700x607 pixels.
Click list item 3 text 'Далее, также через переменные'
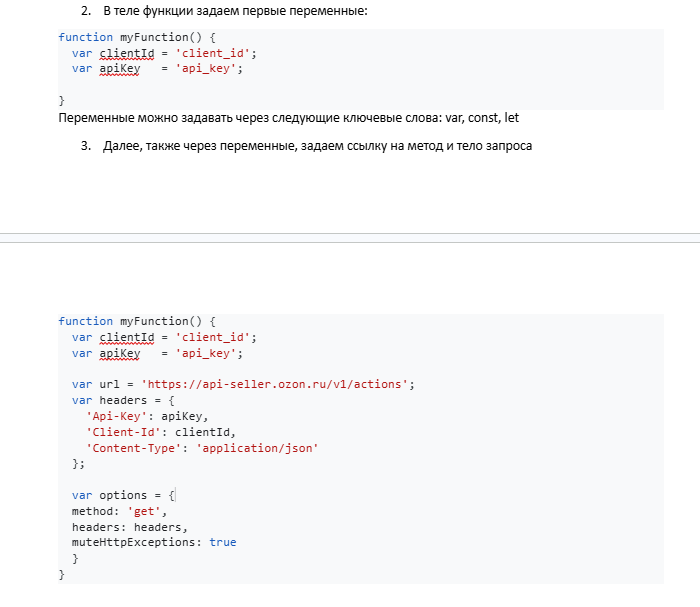pyautogui.click(x=317, y=146)
